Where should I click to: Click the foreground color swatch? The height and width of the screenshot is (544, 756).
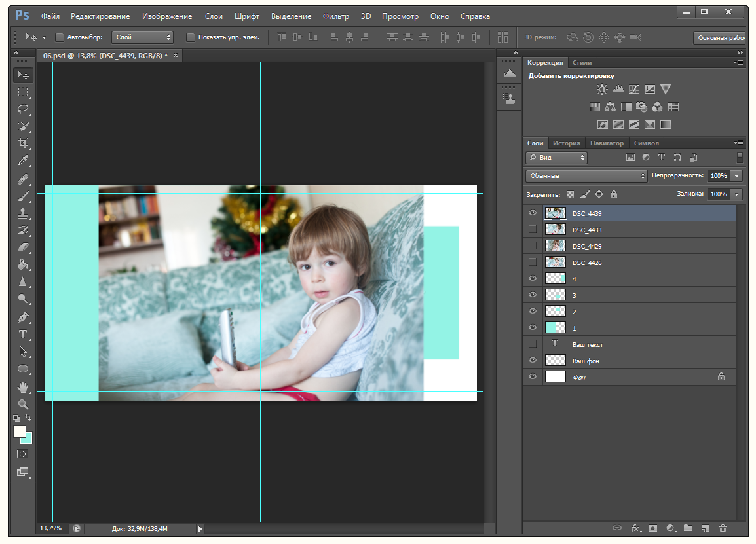click(x=19, y=431)
